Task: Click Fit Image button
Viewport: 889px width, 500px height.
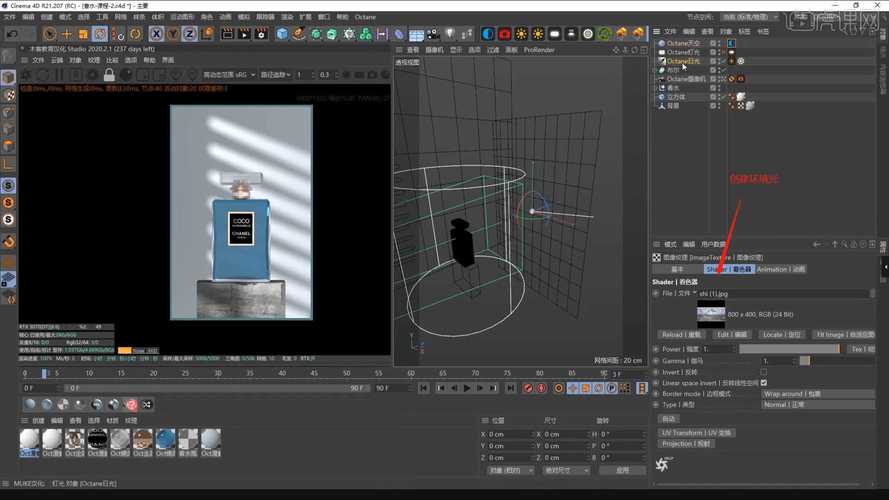Action: click(x=845, y=334)
